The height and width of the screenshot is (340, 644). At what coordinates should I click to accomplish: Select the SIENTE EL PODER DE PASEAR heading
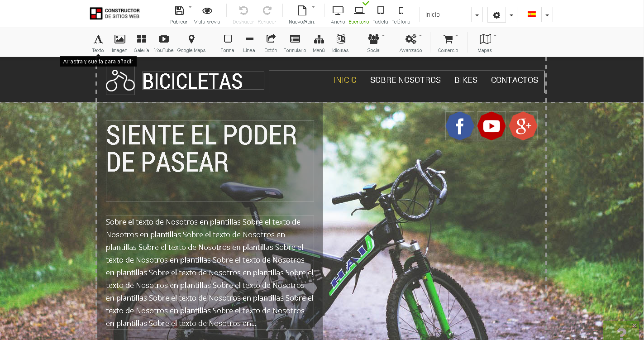click(x=210, y=161)
